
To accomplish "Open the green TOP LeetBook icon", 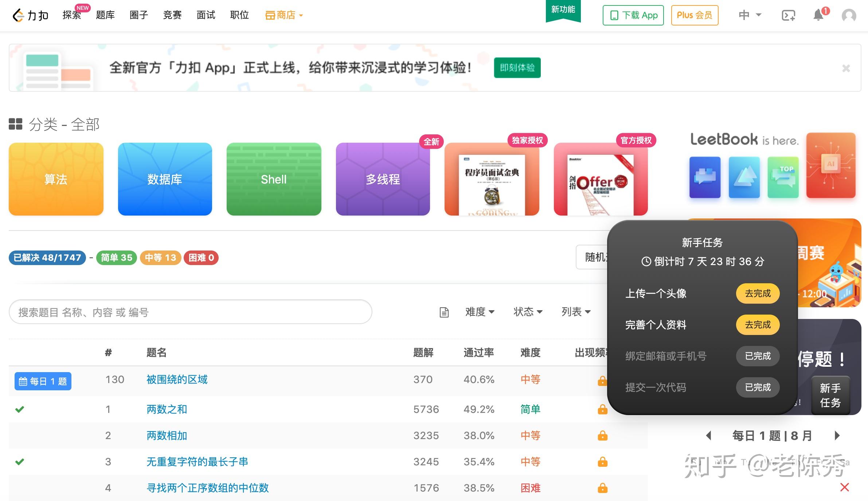I will (x=783, y=177).
